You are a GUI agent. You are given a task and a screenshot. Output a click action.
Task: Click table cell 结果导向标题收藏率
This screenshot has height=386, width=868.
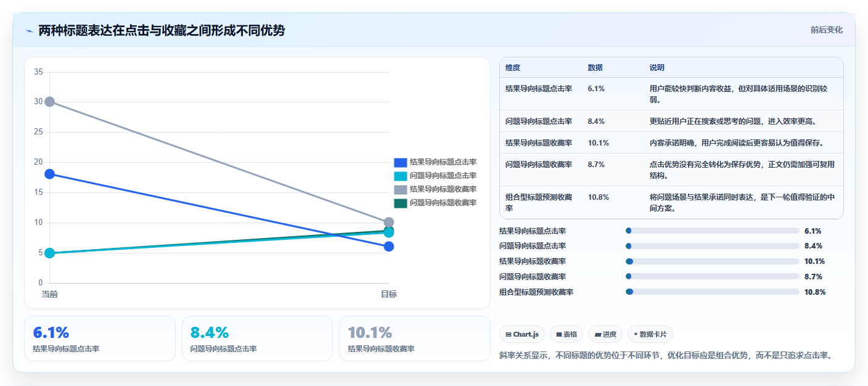(x=539, y=142)
